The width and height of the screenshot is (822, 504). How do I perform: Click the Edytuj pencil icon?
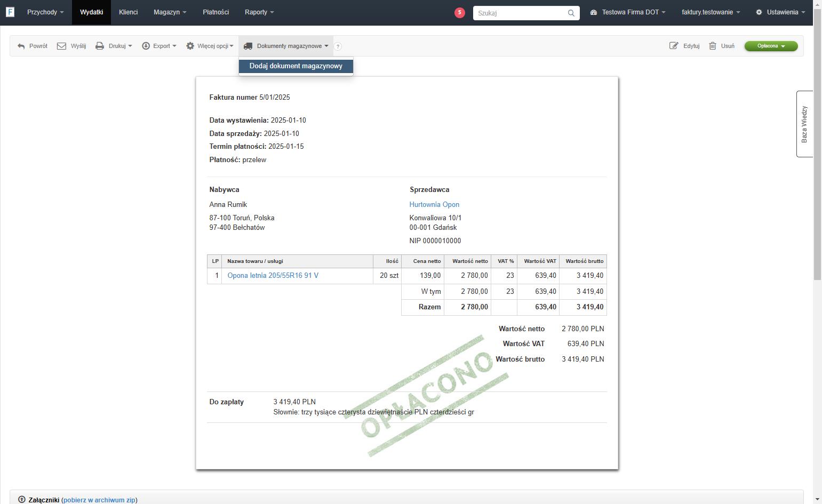point(674,46)
